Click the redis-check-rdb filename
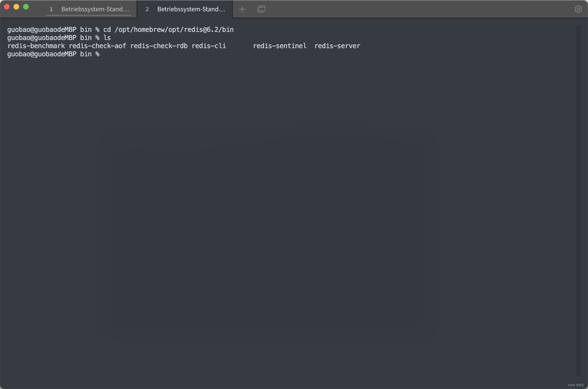 point(159,46)
